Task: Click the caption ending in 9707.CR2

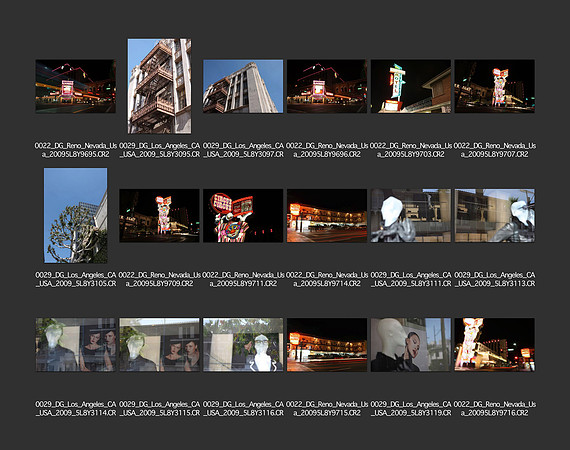Action: click(494, 150)
